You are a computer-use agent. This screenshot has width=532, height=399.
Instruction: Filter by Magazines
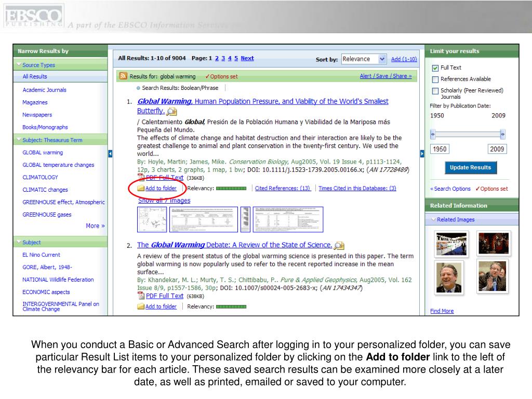[x=35, y=102]
